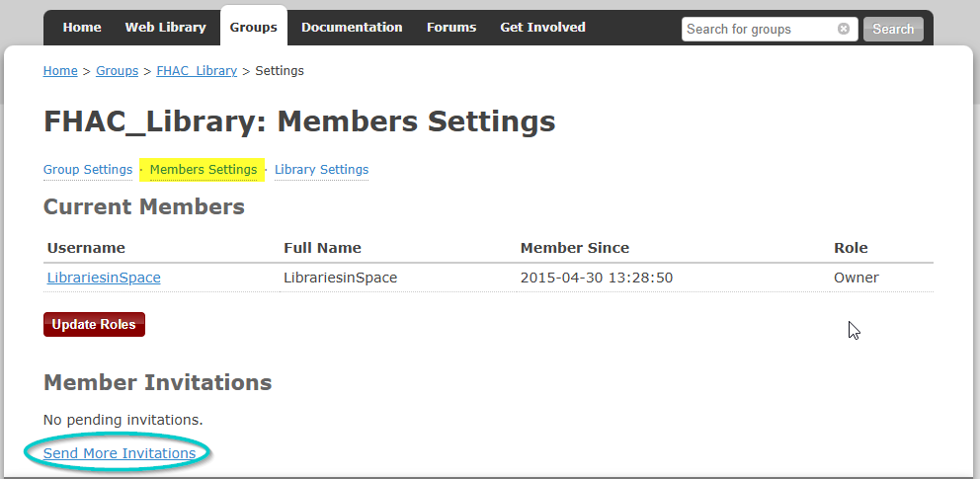Go to the Forums tab
The width and height of the screenshot is (980, 479).
coord(451,28)
